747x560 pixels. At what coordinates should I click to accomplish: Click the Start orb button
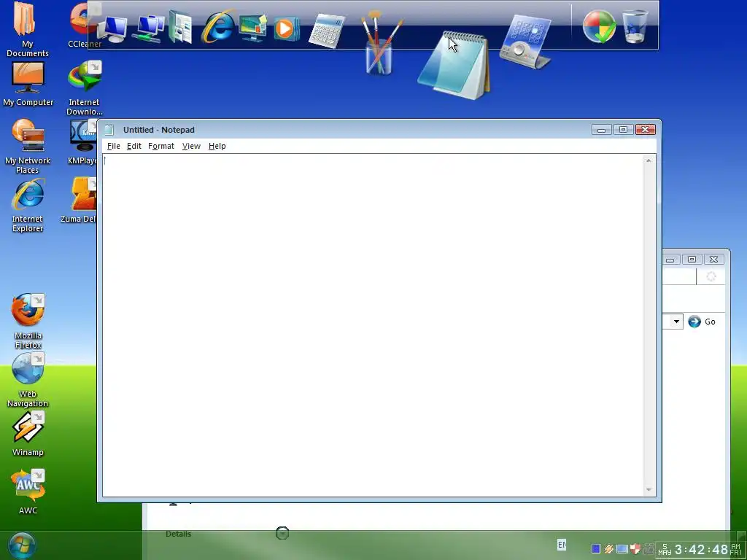(x=21, y=546)
